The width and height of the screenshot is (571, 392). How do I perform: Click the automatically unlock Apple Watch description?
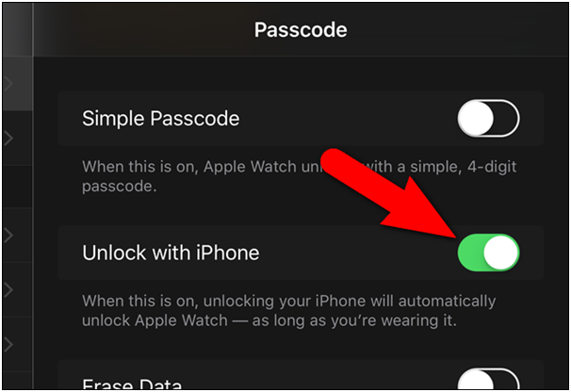coord(288,311)
